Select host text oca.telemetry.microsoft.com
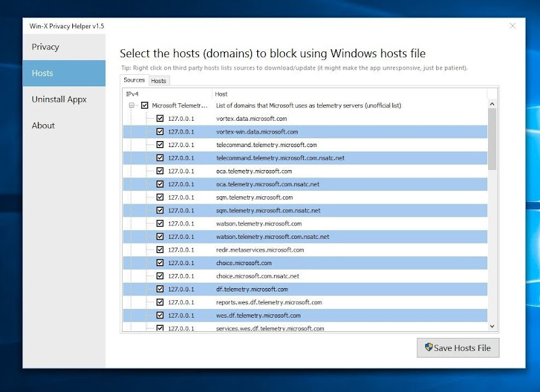The width and height of the screenshot is (540, 392). [254, 171]
